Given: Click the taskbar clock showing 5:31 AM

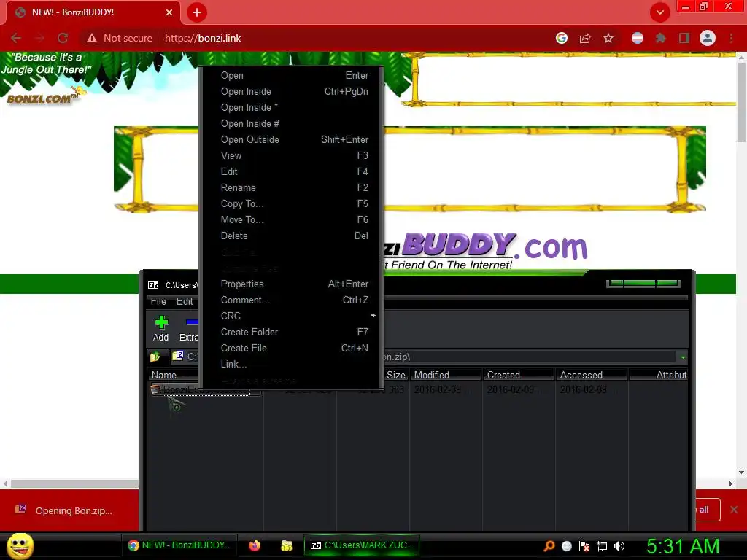Looking at the screenshot, I should tap(683, 546).
